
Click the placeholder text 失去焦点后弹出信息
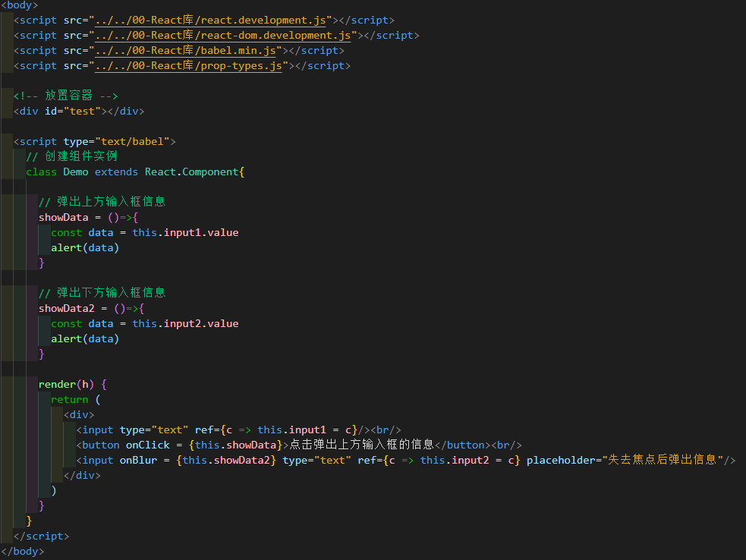(x=663, y=460)
